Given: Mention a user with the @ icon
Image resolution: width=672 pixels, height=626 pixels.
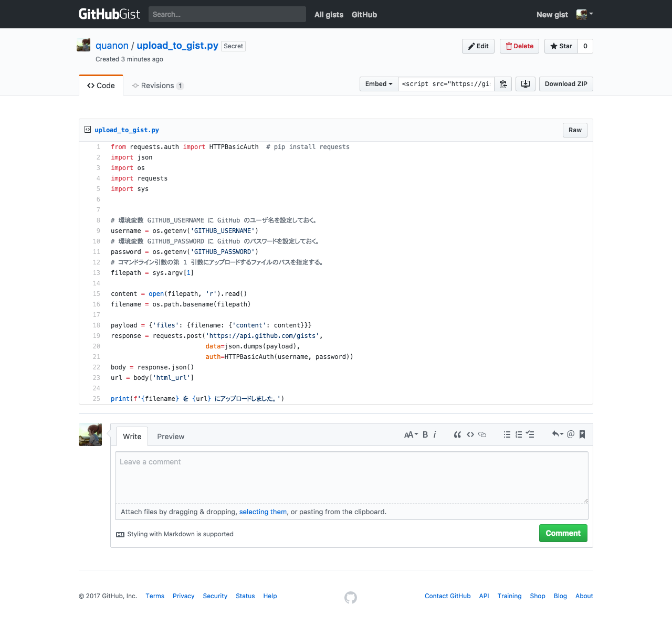Looking at the screenshot, I should (x=570, y=434).
